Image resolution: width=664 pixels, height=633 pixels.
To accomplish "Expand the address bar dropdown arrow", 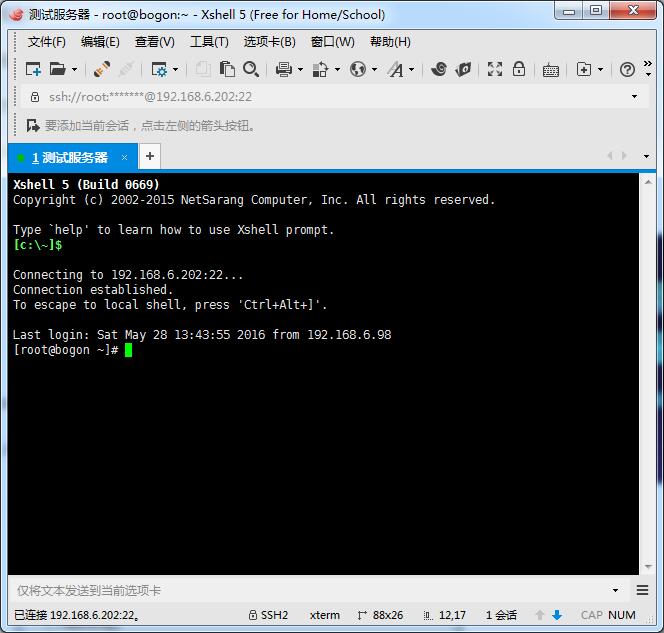I will 634,97.
